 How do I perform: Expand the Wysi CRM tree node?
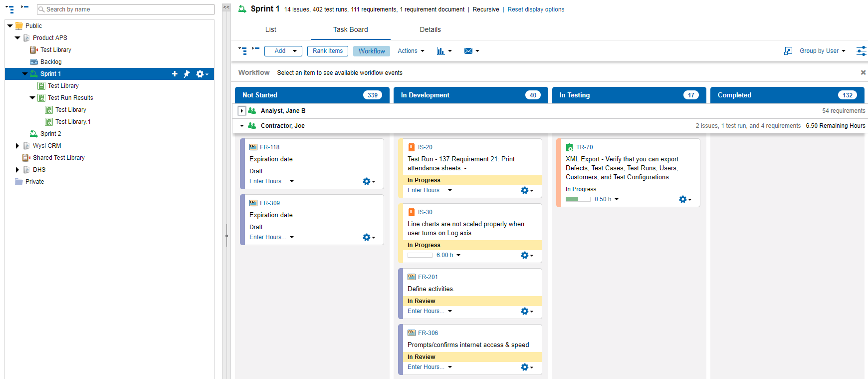[x=17, y=146]
